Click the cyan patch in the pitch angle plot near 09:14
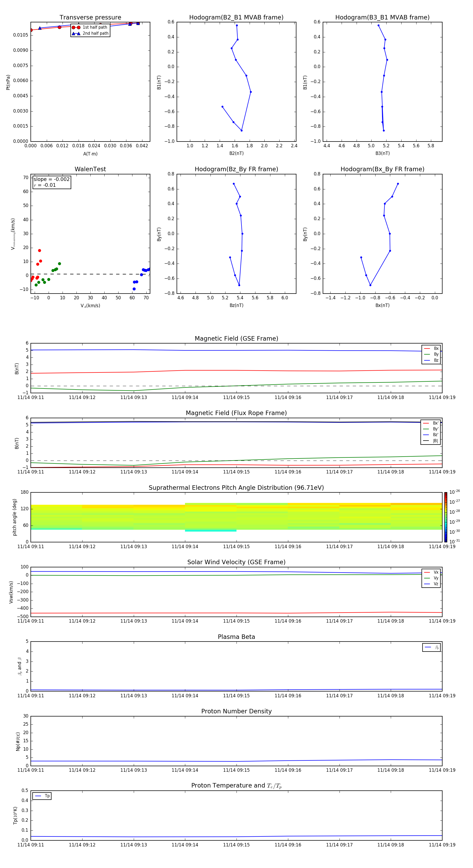This screenshot has width=473, height=868. 211,531
